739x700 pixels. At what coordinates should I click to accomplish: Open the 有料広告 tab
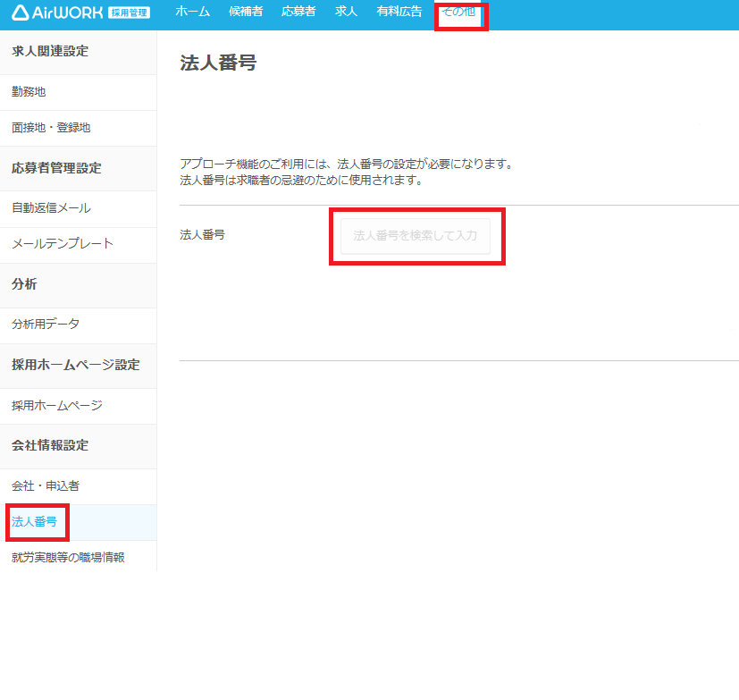(x=399, y=12)
